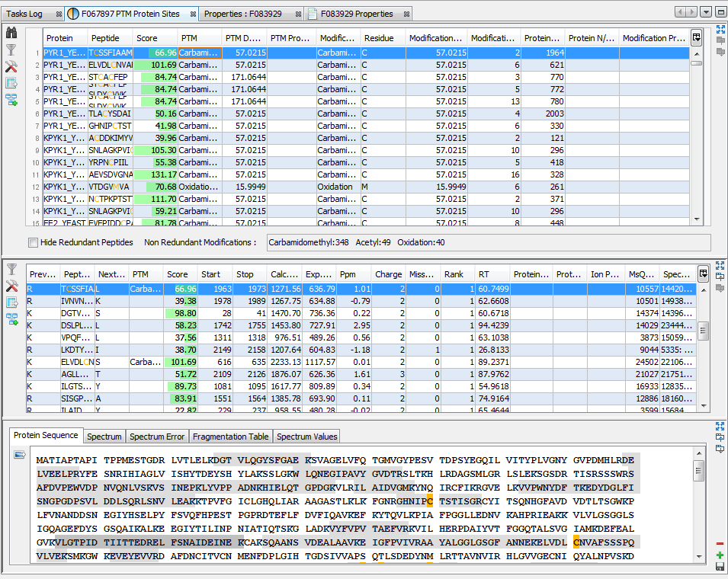Switch to the Tasks Log tab
Image resolution: width=728 pixels, height=579 pixels.
24,14
